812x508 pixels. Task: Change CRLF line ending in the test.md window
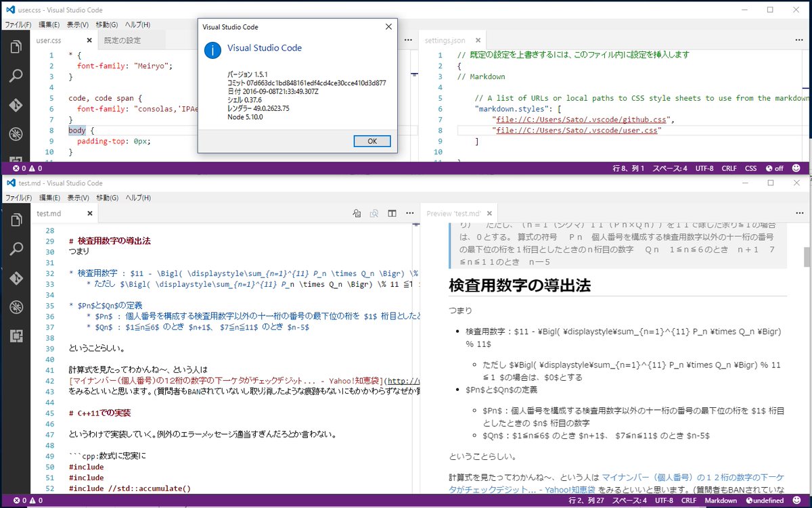pyautogui.click(x=689, y=501)
